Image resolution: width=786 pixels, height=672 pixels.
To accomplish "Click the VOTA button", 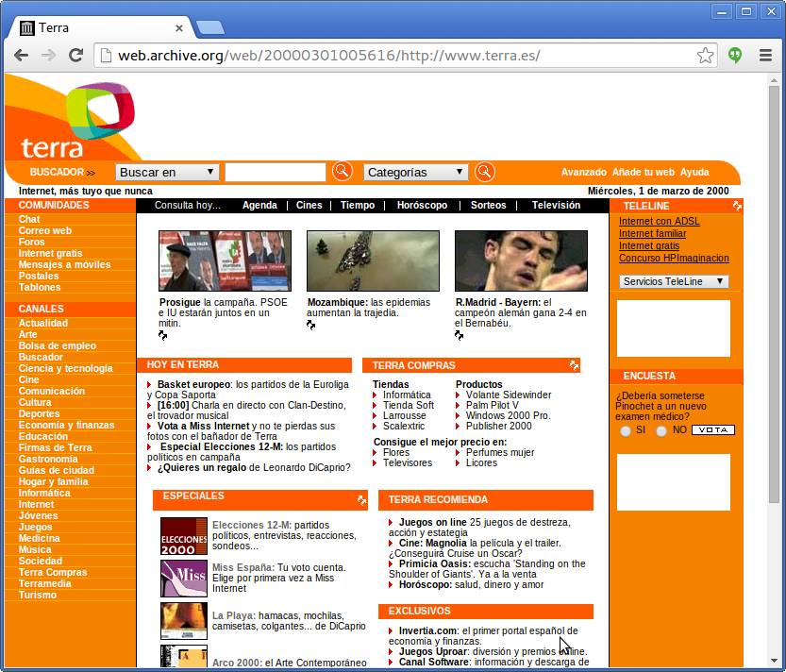I will coord(712,429).
